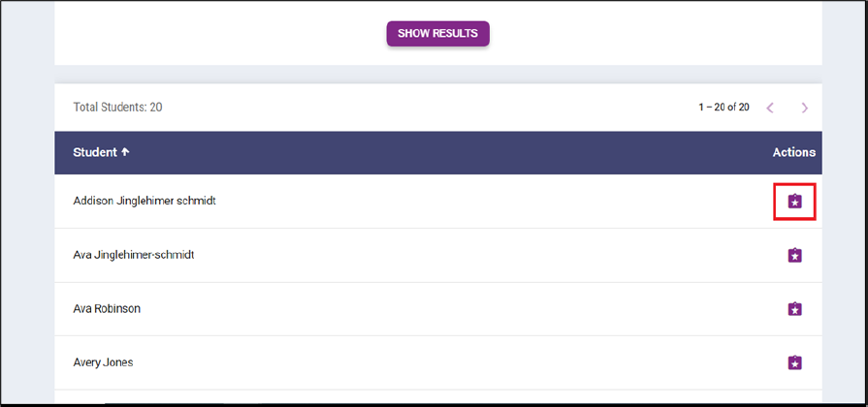This screenshot has width=868, height=407.
Task: Open Ava Jinglehimer-schmidt's name entry
Action: (x=140, y=255)
